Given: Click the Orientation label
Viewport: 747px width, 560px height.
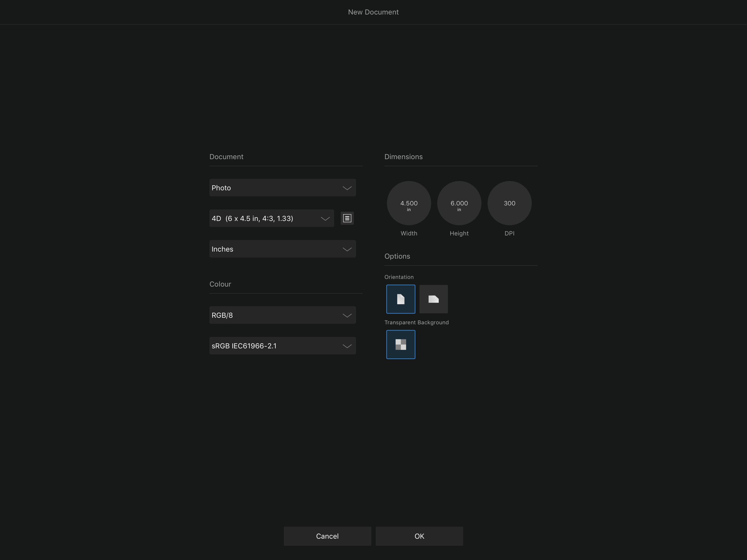Looking at the screenshot, I should [399, 277].
